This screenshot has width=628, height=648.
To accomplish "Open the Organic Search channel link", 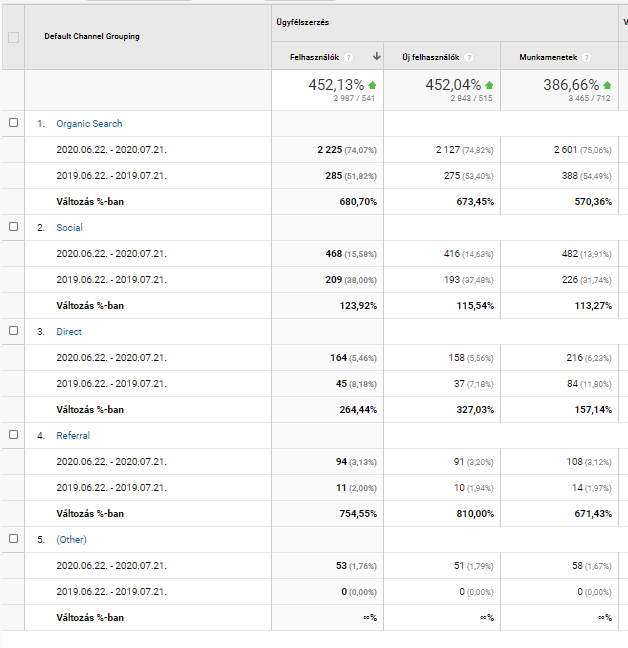I will pos(89,124).
